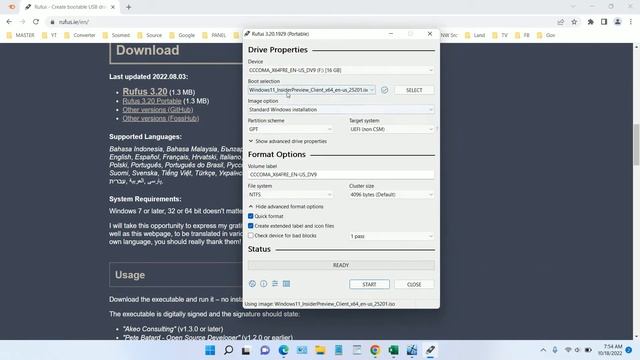Open Chrome profile avatar
Image resolution: width=640 pixels, height=360 pixels.
coord(618,22)
